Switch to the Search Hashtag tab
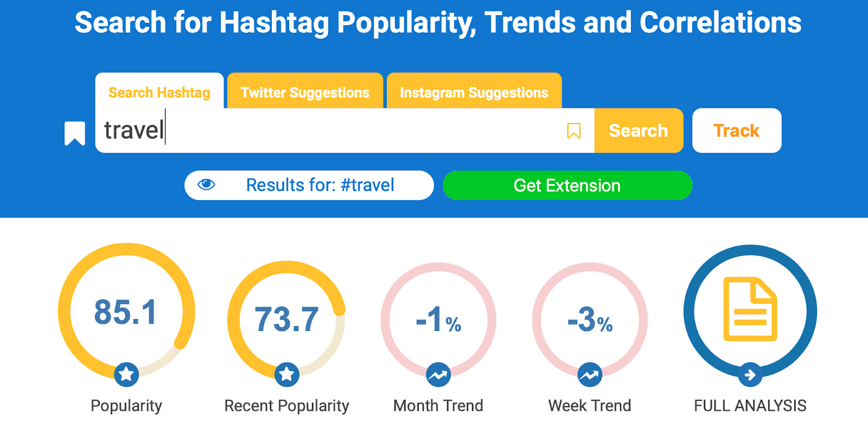Viewport: 868px width, 433px height. 159,93
